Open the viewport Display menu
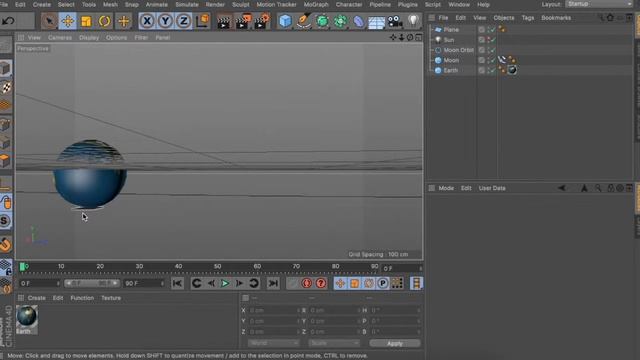640x360 pixels. (x=89, y=38)
